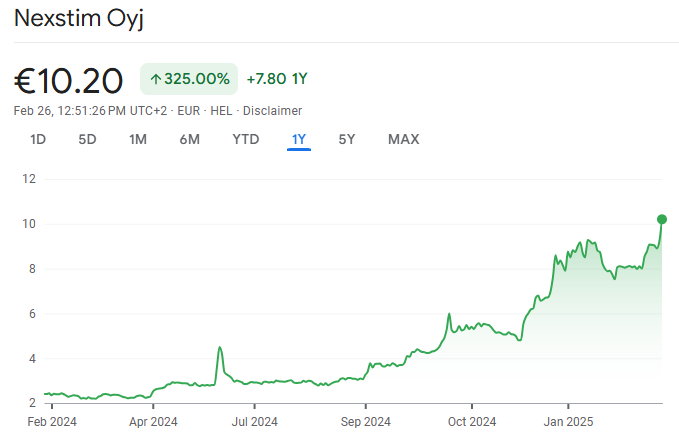Open the 6M chart view
This screenshot has width=679, height=443.
click(x=190, y=139)
